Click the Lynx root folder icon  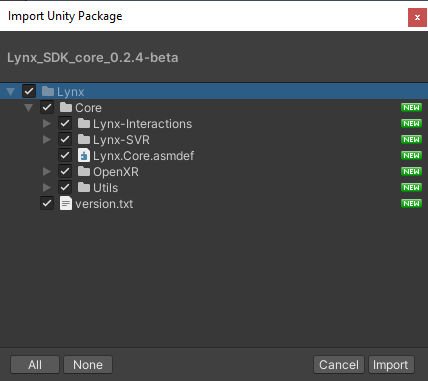coord(48,91)
